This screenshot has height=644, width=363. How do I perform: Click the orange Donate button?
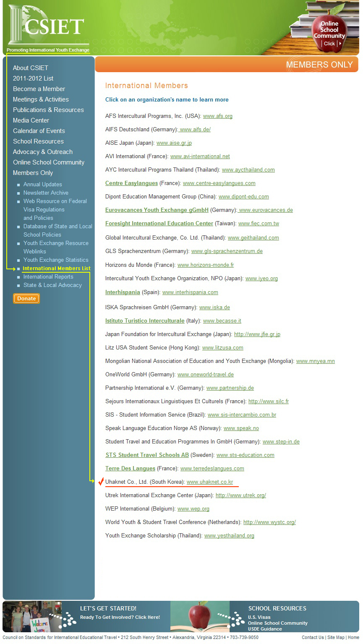26,298
